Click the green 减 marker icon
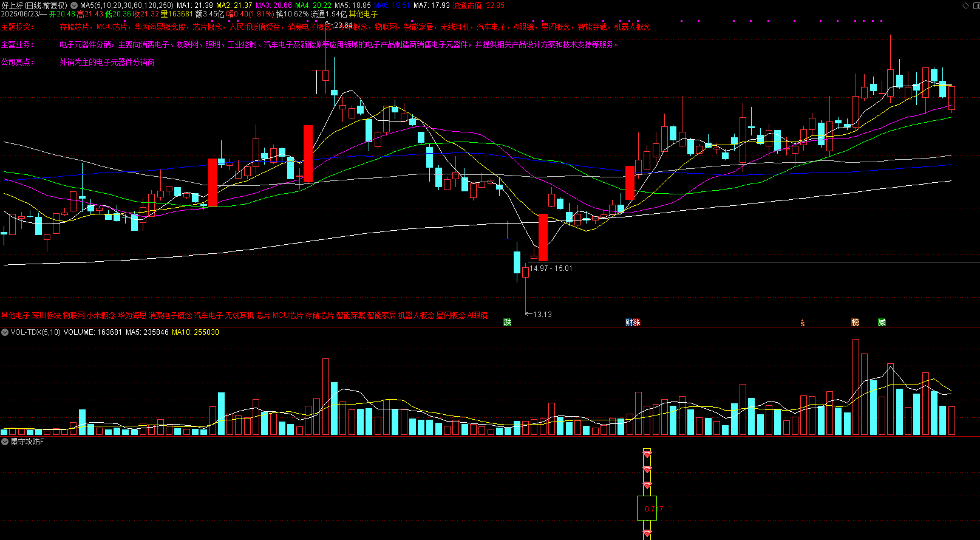Viewport: 980px width, 540px height. click(x=882, y=323)
